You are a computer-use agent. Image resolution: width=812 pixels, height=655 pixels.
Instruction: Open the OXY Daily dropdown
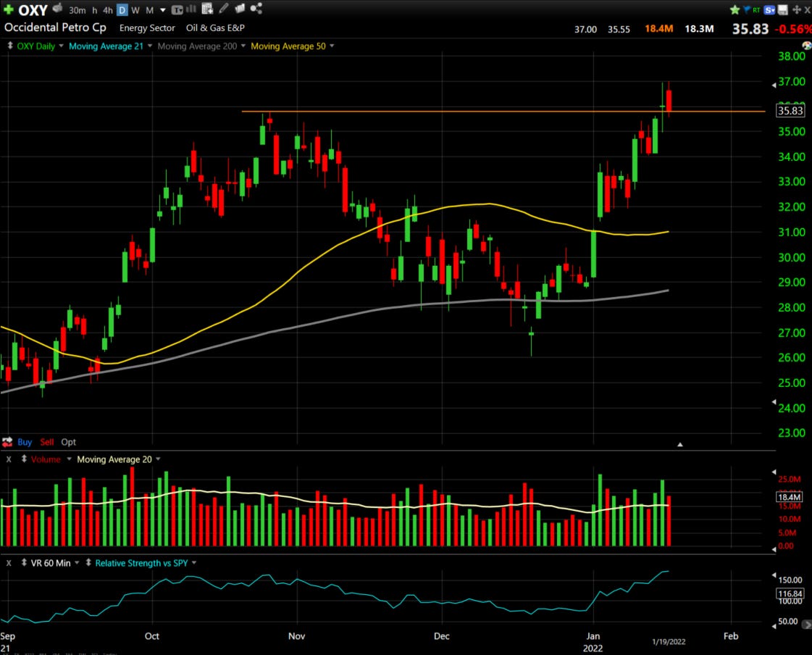[x=61, y=46]
